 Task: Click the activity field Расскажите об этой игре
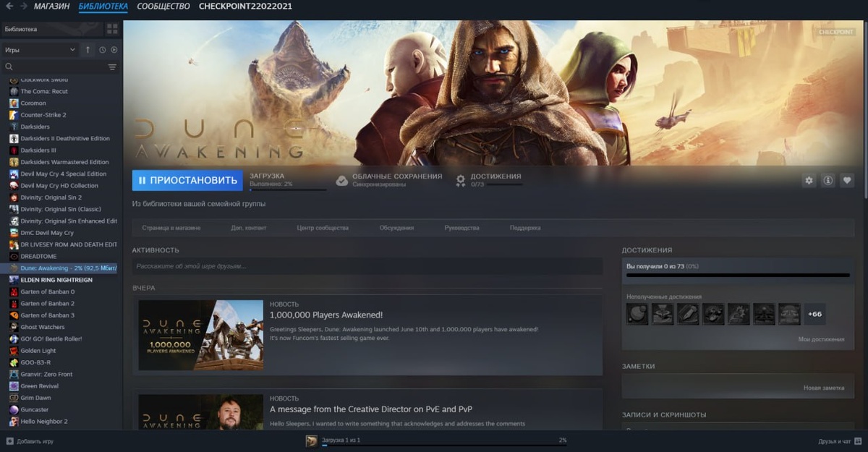[x=367, y=266]
